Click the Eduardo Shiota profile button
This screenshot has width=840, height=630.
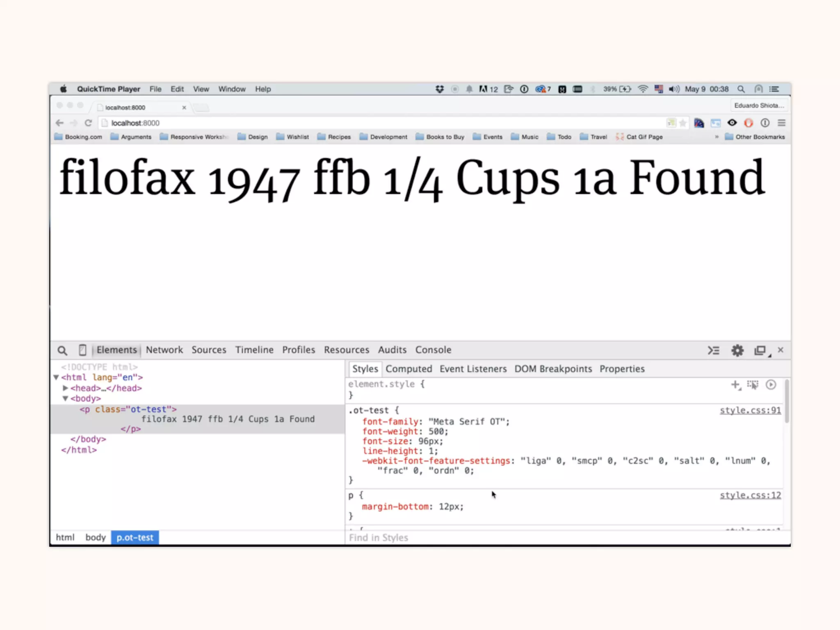(x=759, y=105)
